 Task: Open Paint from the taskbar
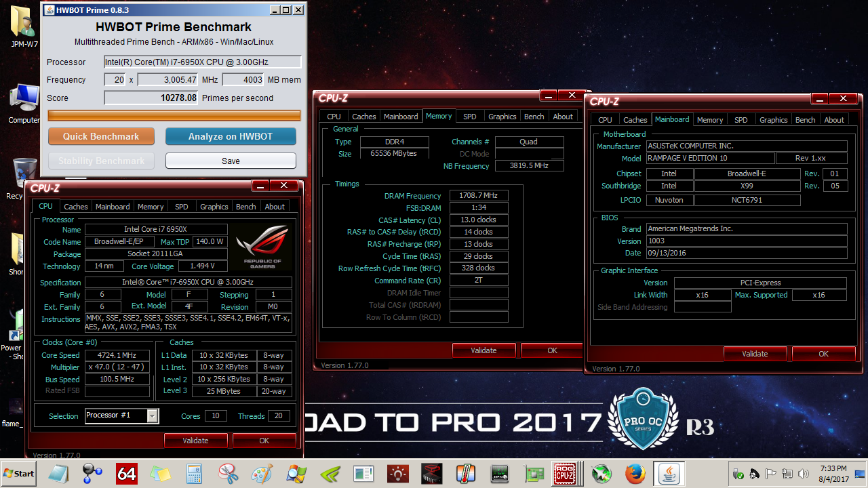[262, 473]
